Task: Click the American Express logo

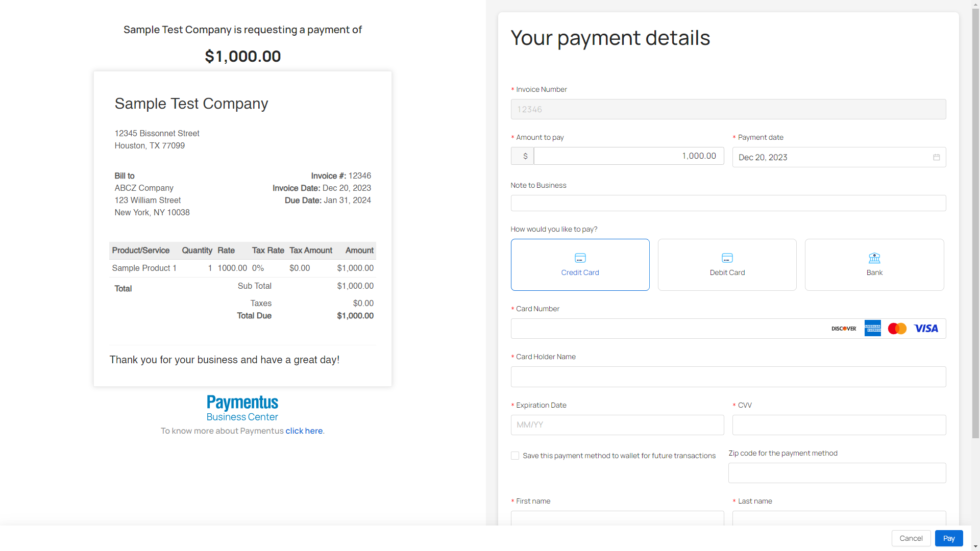Action: [872, 329]
